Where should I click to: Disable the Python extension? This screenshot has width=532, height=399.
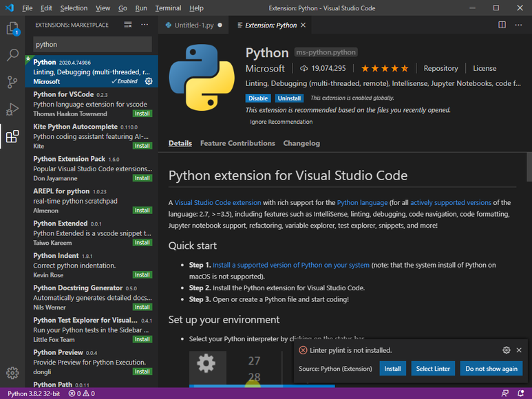[x=258, y=98]
